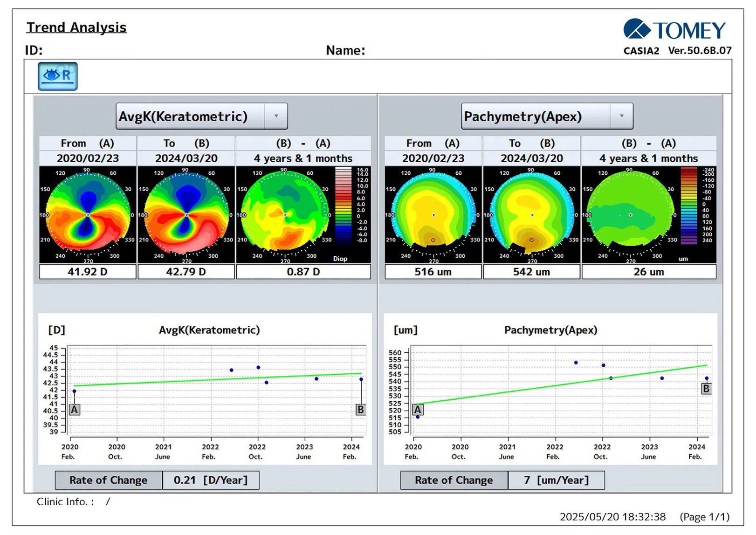The height and width of the screenshot is (535, 756).
Task: Click the TOMEY logo
Action: point(674,30)
